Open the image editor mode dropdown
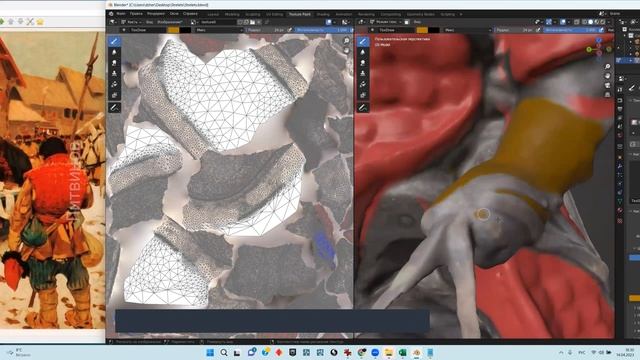 click(132, 22)
